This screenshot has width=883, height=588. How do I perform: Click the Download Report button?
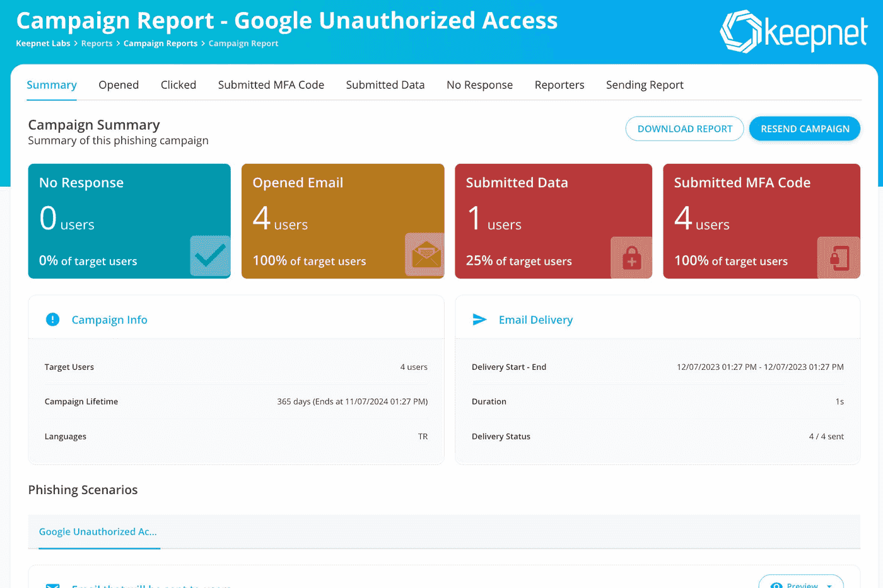[x=685, y=129]
